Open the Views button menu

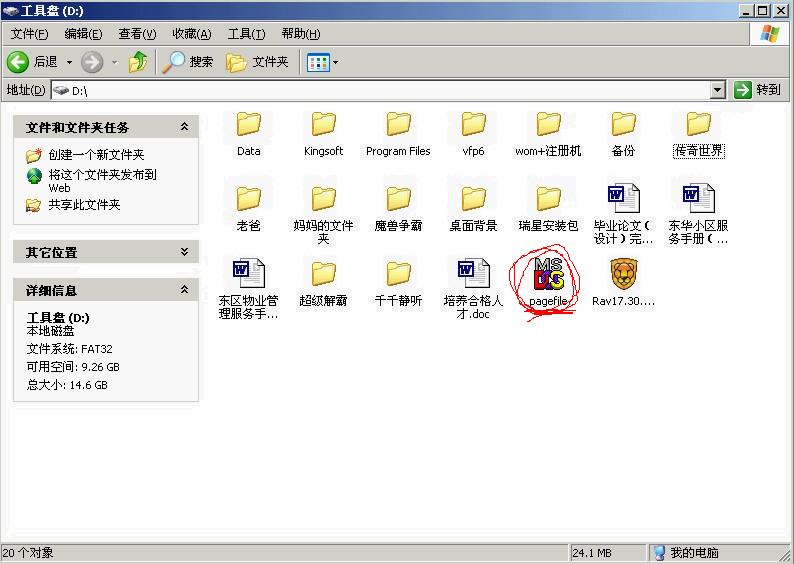[x=323, y=62]
